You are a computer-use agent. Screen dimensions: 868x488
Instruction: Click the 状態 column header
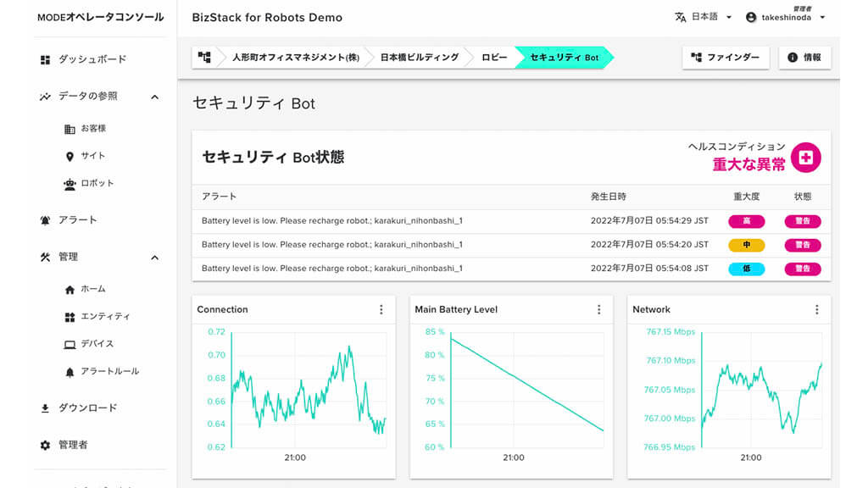(803, 197)
